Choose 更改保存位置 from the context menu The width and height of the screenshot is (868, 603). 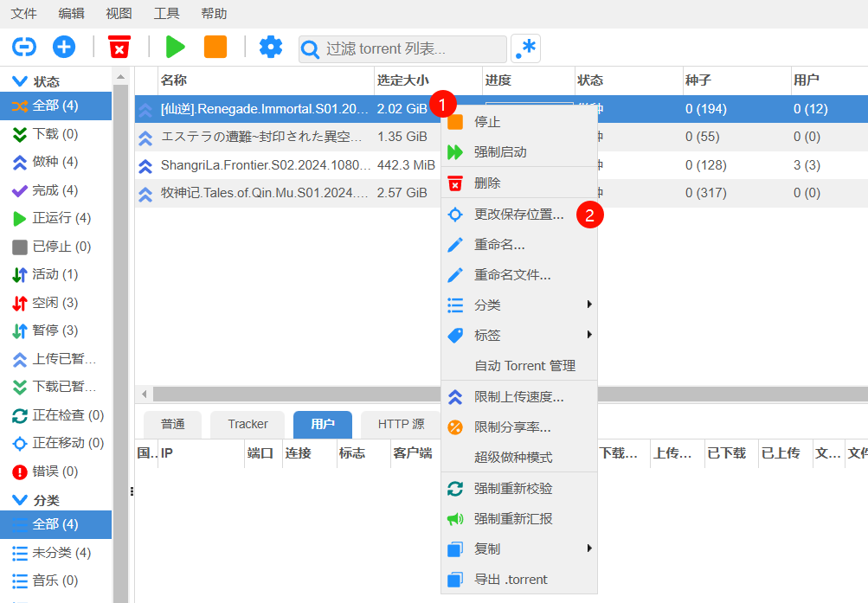point(519,214)
